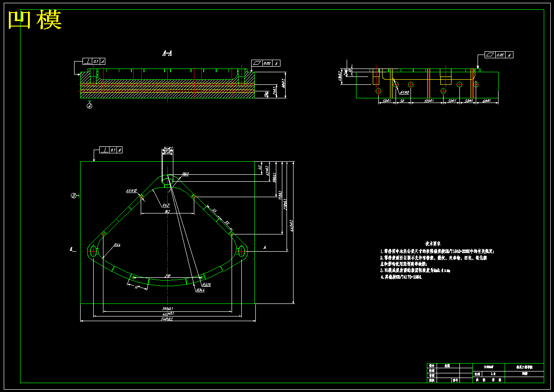Select the R50 radius dimension label
This screenshot has height=392, width=554.
[x=185, y=174]
